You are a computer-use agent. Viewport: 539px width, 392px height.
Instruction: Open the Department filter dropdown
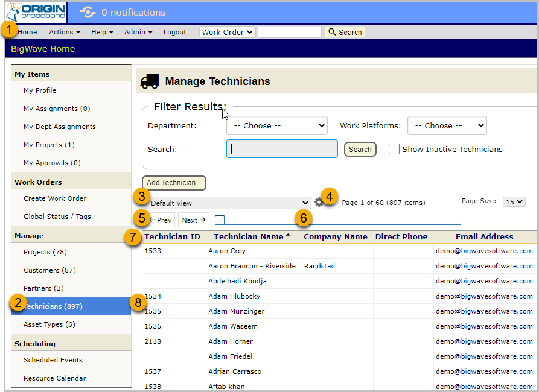point(277,126)
